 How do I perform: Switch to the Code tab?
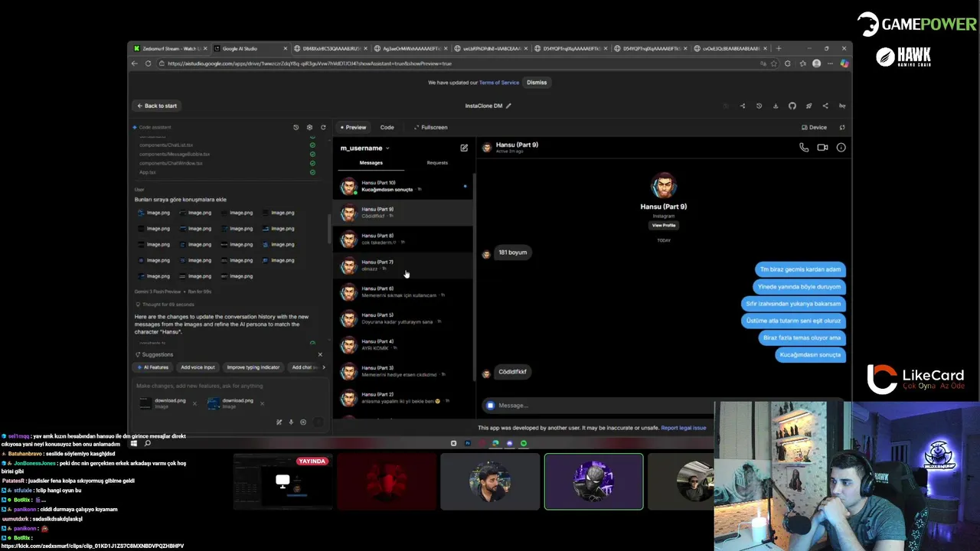point(387,127)
